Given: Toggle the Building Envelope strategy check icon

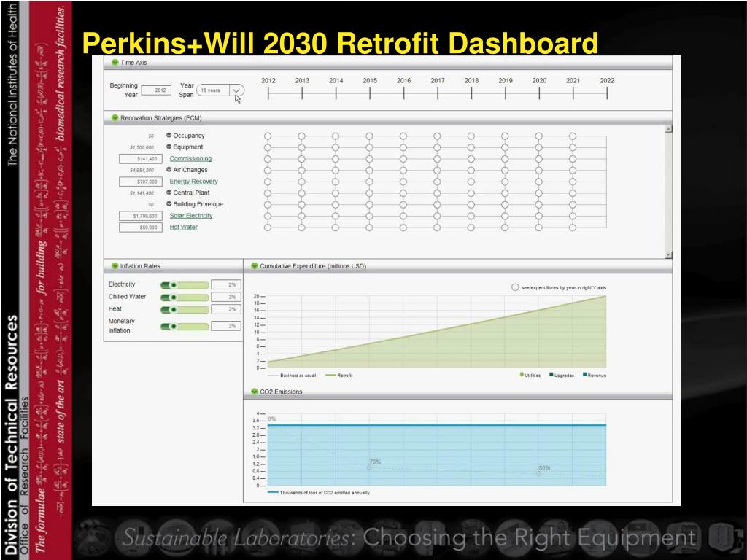Looking at the screenshot, I should [169, 204].
